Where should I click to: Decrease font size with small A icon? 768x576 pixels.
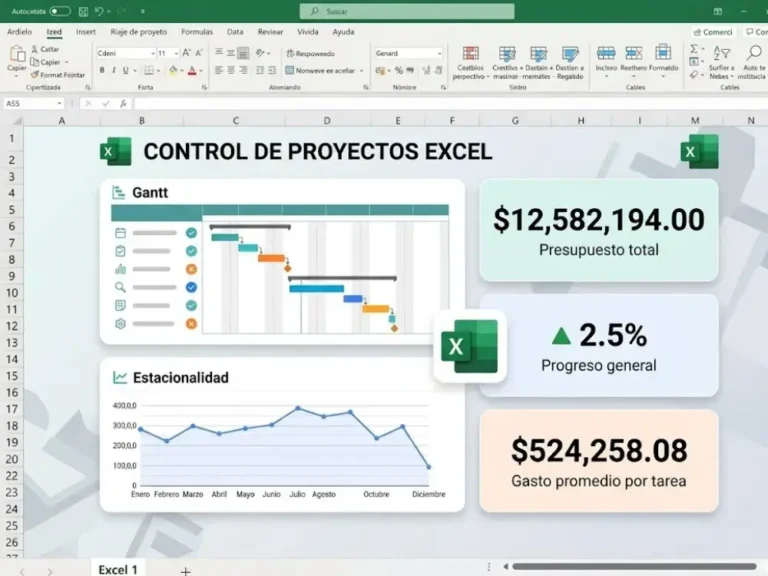click(199, 53)
